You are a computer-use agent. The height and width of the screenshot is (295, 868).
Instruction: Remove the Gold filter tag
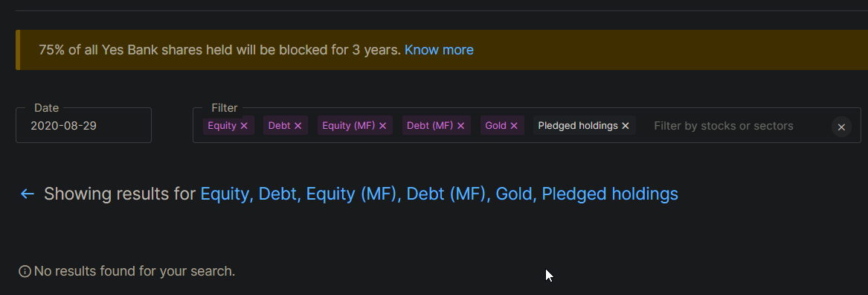click(x=514, y=126)
